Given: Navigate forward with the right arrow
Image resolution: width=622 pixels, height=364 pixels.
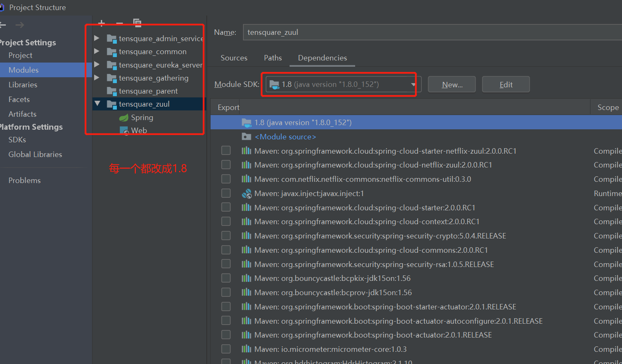Looking at the screenshot, I should 20,25.
